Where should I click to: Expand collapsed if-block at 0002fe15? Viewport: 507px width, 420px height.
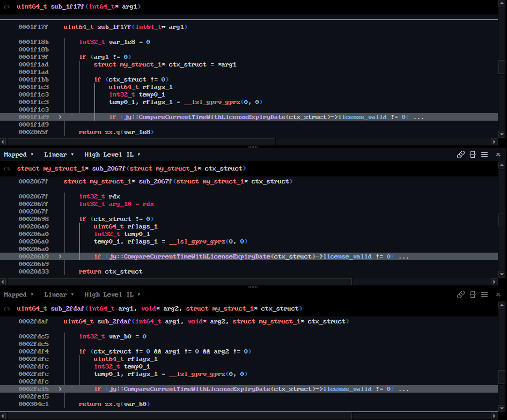click(x=60, y=389)
